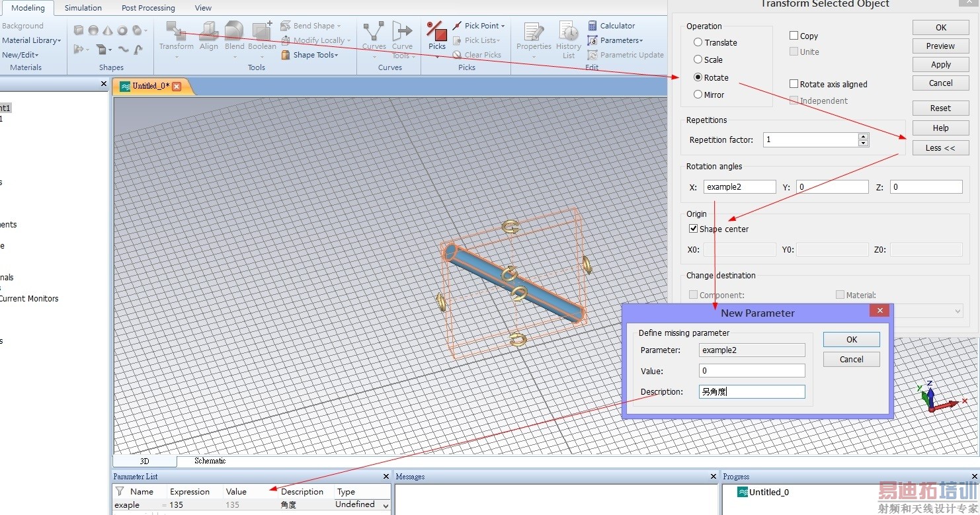The width and height of the screenshot is (980, 515).
Task: Uncheck the Shape center checkbox
Action: click(693, 229)
